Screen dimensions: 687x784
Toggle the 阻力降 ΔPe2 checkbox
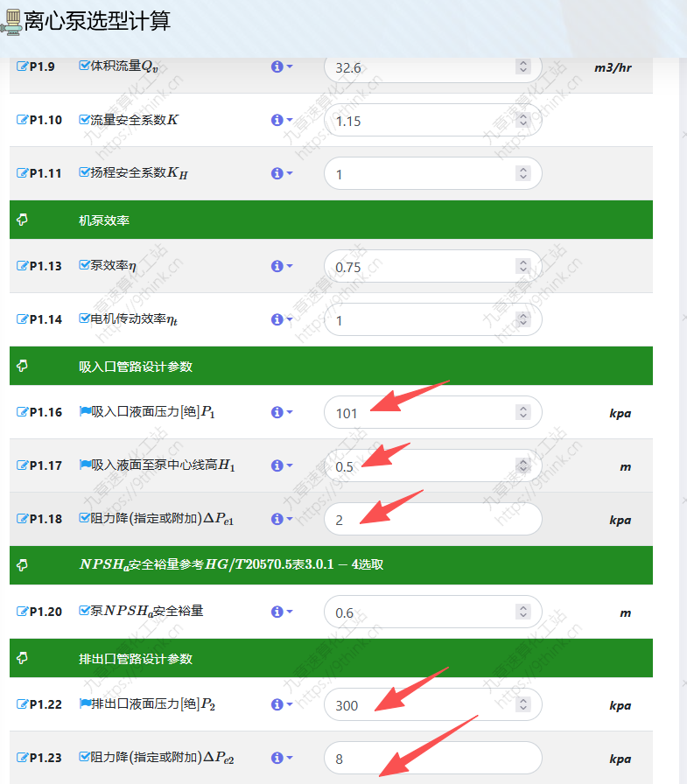pos(85,757)
